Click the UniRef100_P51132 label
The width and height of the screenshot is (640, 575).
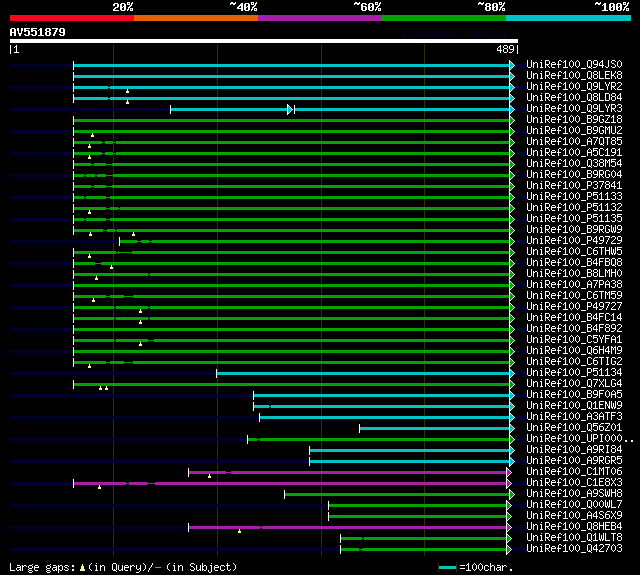coord(574,208)
